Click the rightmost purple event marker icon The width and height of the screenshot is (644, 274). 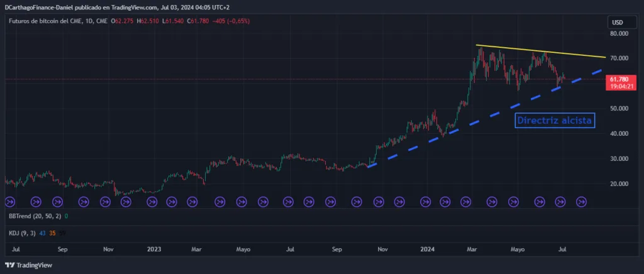(x=582, y=201)
